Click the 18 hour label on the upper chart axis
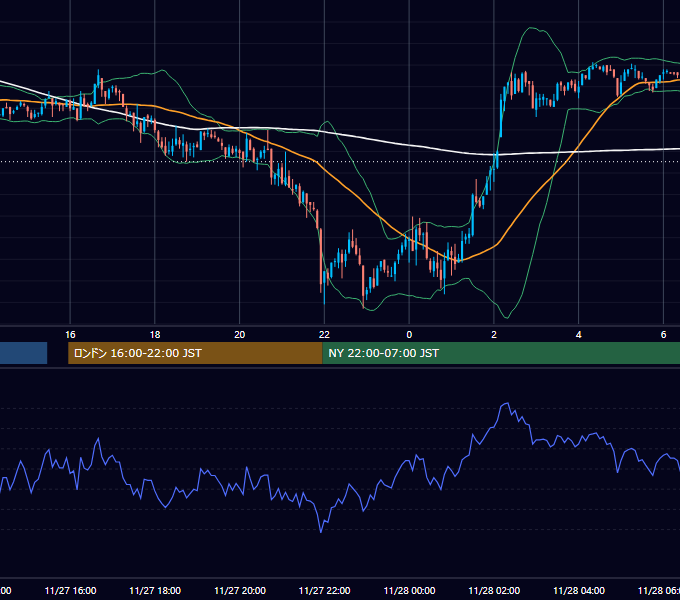This screenshot has height=600, width=680. (x=155, y=335)
